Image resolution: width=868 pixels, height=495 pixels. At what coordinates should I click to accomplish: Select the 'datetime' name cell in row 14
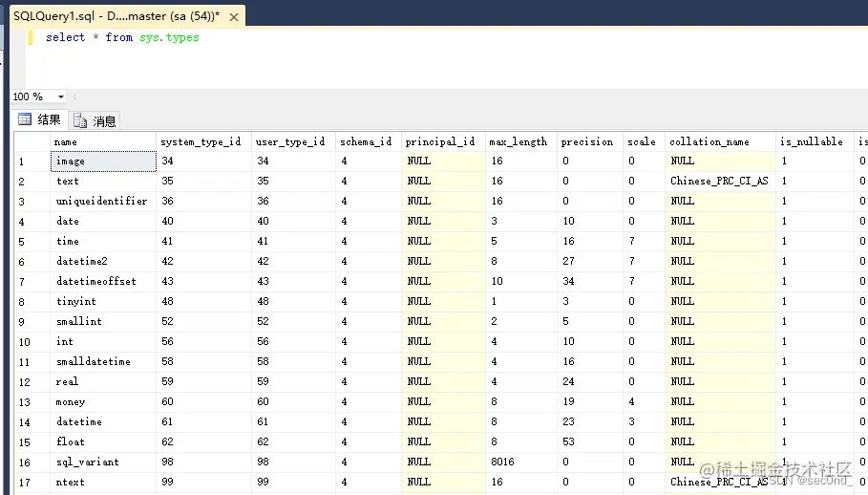[103, 422]
